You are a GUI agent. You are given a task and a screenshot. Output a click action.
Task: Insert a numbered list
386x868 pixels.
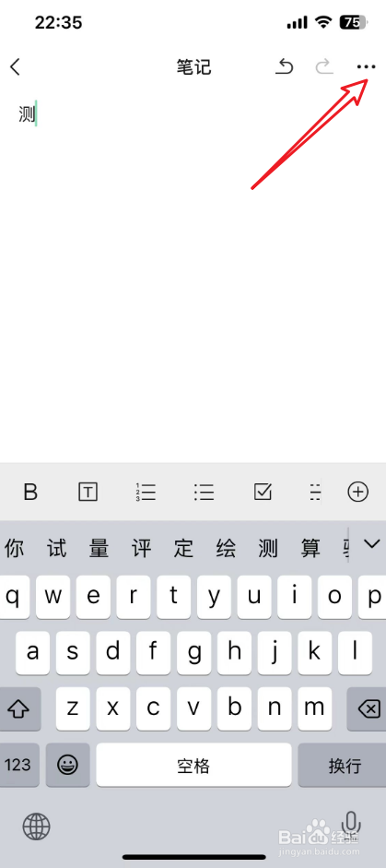point(146,492)
